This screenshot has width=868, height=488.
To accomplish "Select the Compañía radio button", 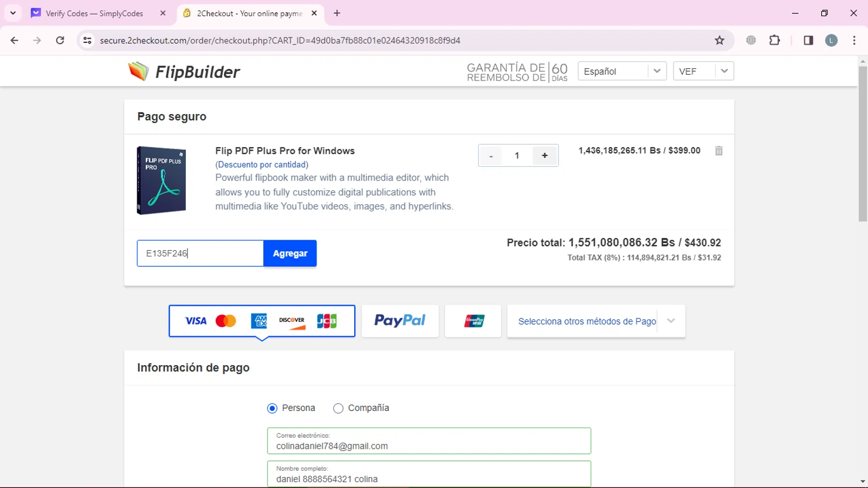I will coord(339,409).
